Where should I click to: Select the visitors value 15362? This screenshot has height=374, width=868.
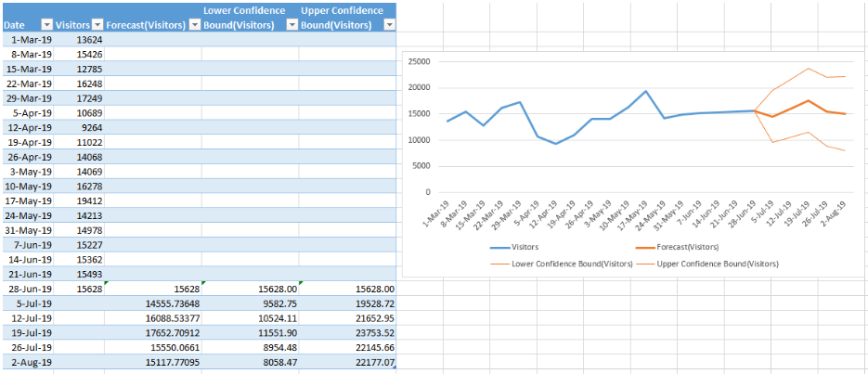pyautogui.click(x=79, y=260)
